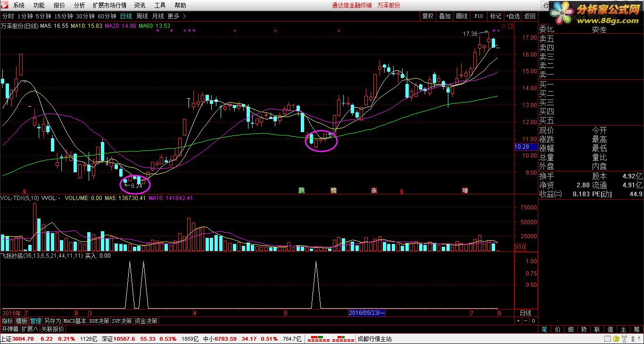Open the 扩展市场行情 menu
The width and height of the screenshot is (644, 344).
coord(110,6)
